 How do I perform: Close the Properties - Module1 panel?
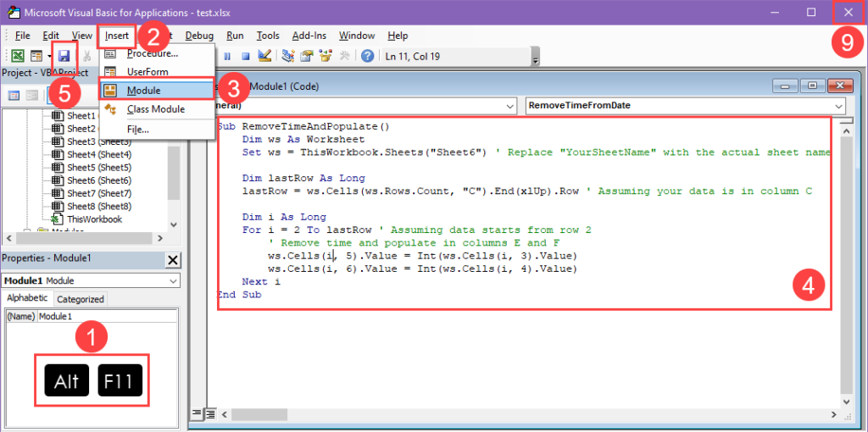tap(173, 260)
